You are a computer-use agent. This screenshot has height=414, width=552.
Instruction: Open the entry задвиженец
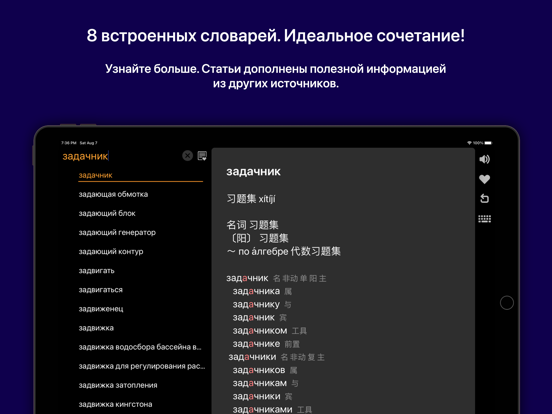point(101,309)
